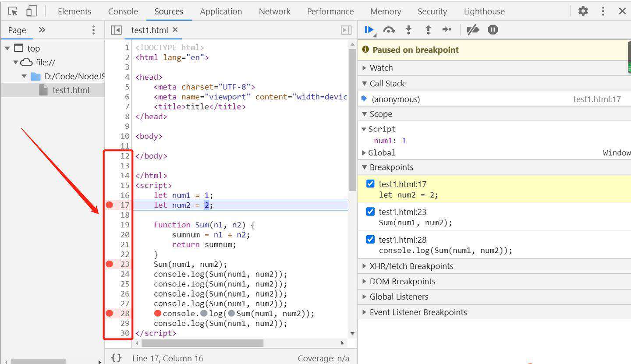Select the test1.html editor tab
631x364 pixels.
point(149,30)
